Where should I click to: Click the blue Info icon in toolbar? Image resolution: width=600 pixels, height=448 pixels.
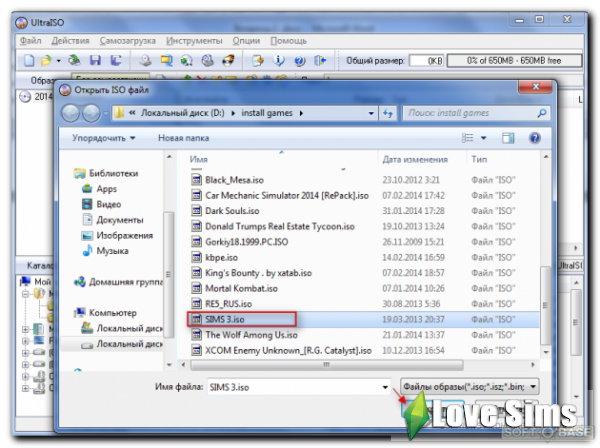pos(279,60)
